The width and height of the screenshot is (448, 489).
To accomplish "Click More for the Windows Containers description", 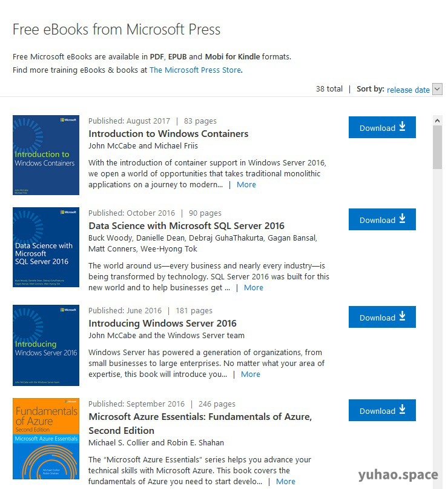I will pyautogui.click(x=246, y=184).
